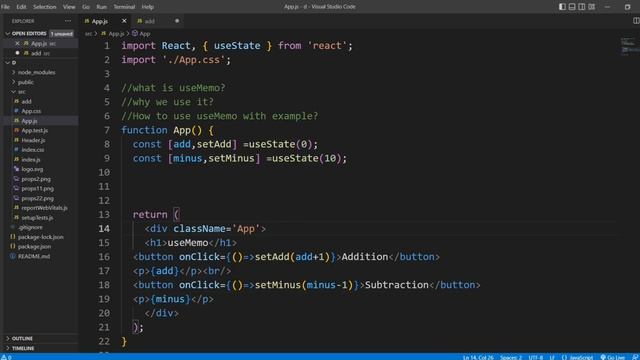Click UTF-8 encoding in status bar
Screen dimensions: 640x360
(x=536, y=357)
